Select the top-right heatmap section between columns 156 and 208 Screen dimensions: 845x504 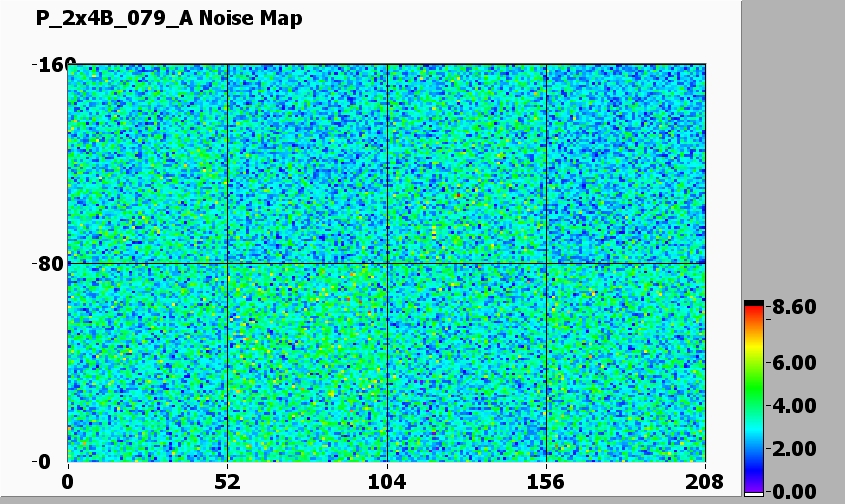point(626,164)
